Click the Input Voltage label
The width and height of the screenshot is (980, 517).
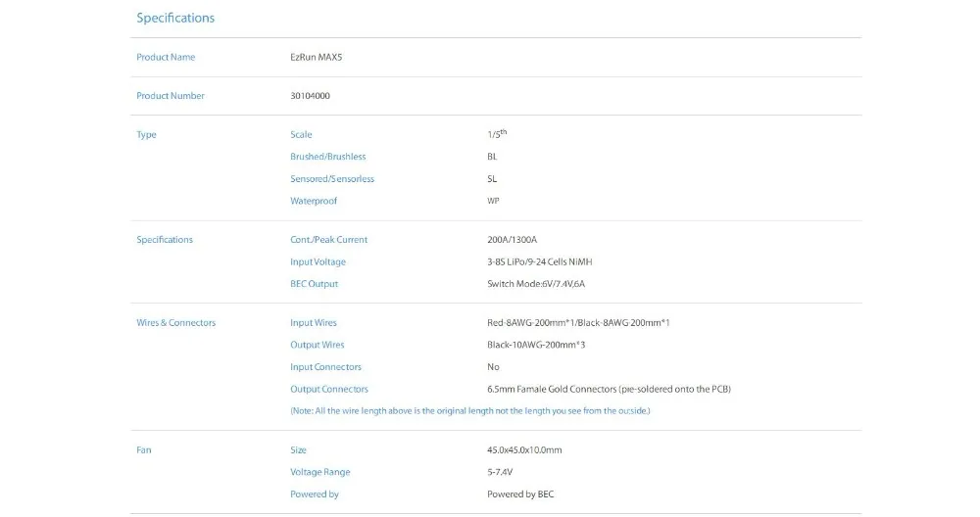pyautogui.click(x=318, y=261)
